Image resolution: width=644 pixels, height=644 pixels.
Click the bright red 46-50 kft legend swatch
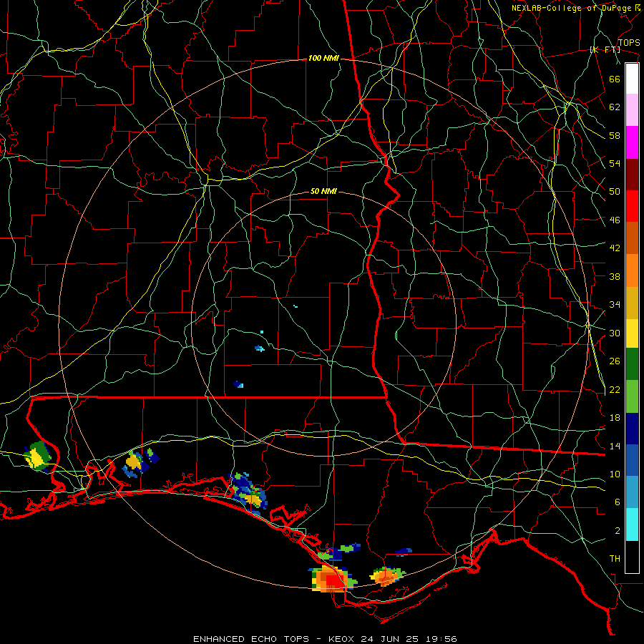tap(632, 206)
